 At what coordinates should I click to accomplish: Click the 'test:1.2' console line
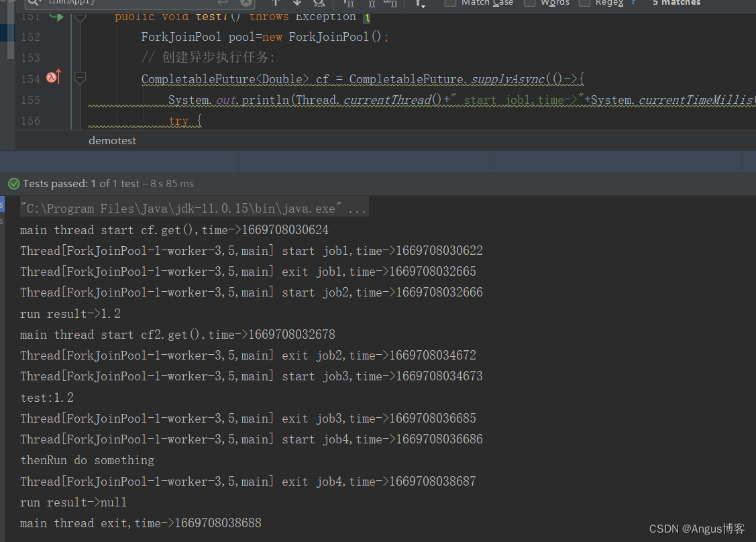pyautogui.click(x=47, y=398)
